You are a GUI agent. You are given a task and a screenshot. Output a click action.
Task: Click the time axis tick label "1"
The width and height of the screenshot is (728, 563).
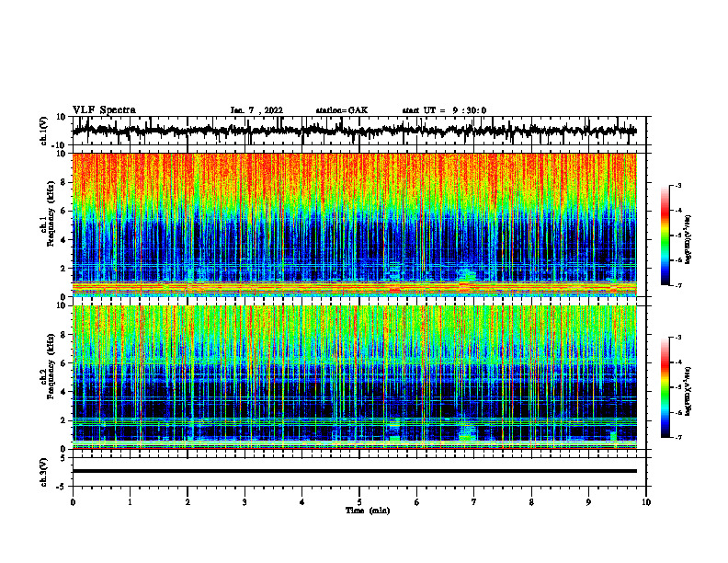[130, 502]
